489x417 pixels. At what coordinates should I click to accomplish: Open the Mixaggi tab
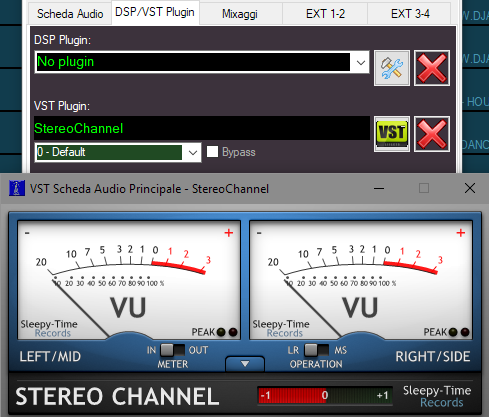coord(240,14)
